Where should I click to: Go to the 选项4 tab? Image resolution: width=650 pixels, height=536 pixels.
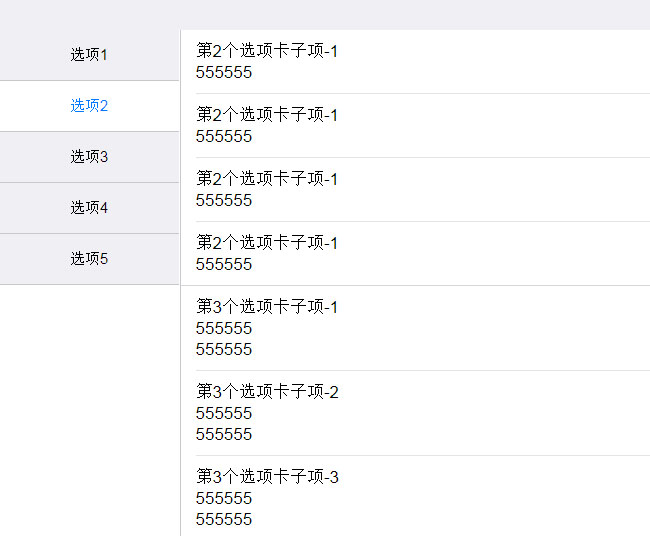point(89,208)
